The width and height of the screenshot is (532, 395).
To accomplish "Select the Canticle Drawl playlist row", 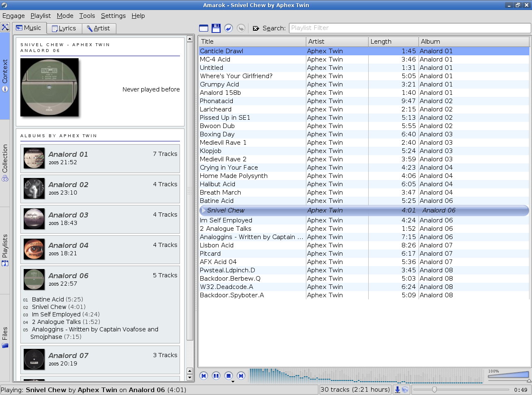I will pos(364,51).
